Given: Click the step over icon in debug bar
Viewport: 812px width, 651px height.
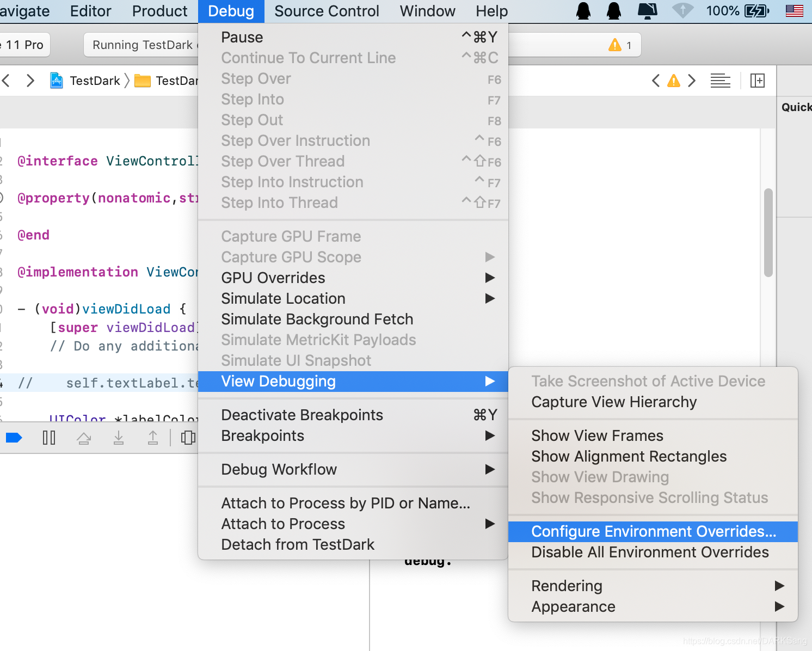Looking at the screenshot, I should point(84,438).
